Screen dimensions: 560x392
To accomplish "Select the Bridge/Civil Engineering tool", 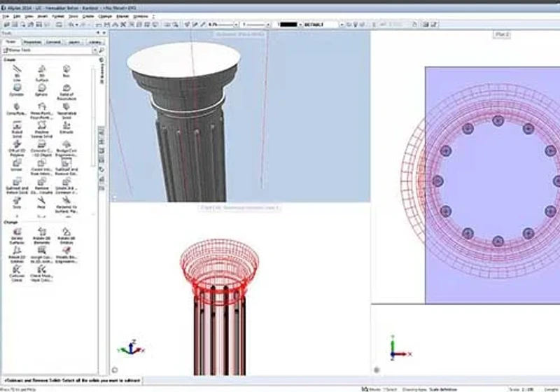I will (x=66, y=148).
